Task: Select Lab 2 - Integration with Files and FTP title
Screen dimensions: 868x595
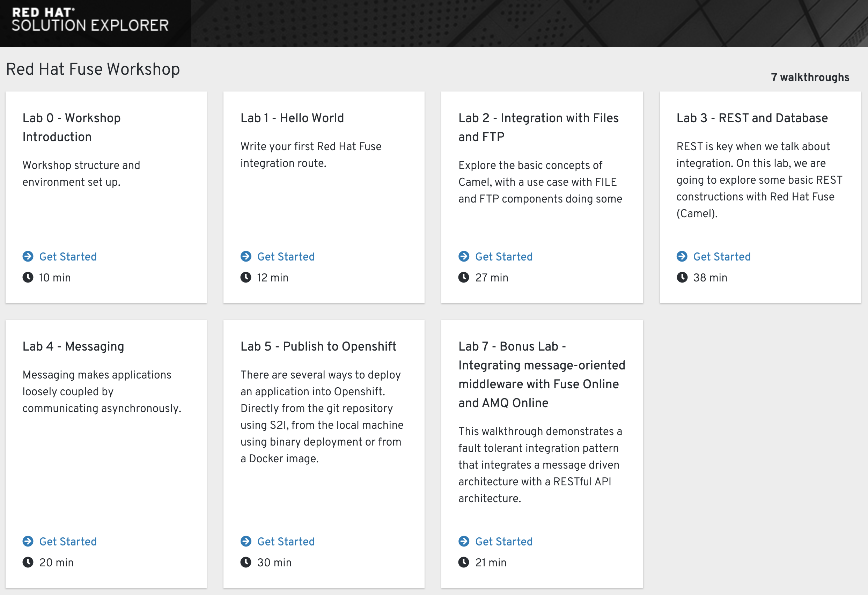Action: pos(538,127)
